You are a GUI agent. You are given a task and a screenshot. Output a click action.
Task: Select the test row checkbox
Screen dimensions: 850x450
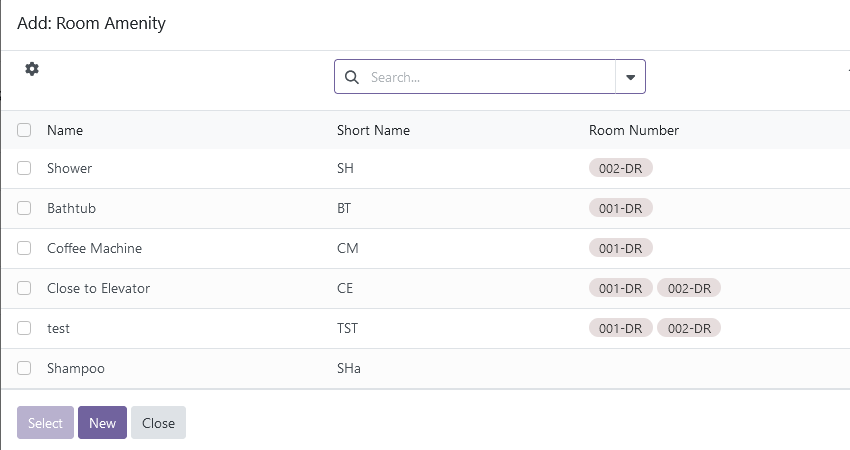pyautogui.click(x=24, y=328)
